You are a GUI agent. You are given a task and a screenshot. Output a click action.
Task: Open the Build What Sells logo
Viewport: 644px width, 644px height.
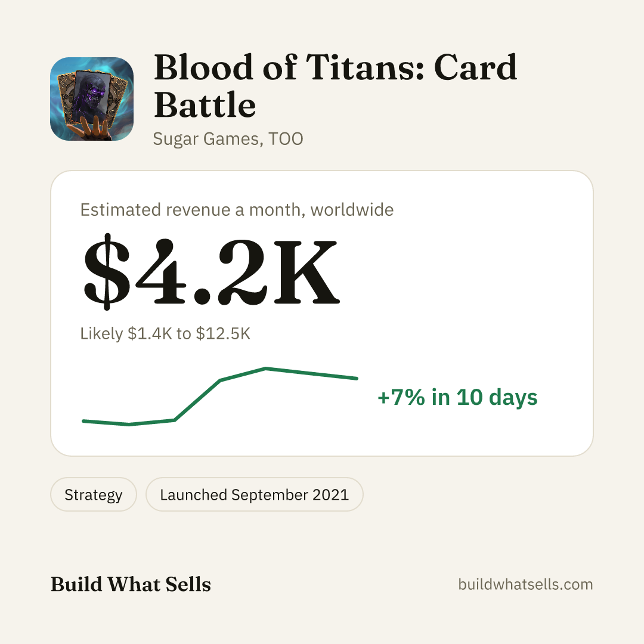[x=131, y=584]
